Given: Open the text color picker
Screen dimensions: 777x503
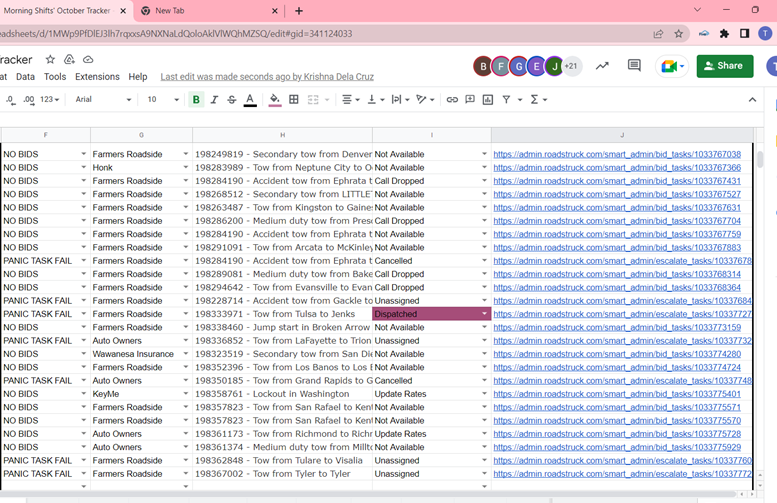Looking at the screenshot, I should coord(250,100).
